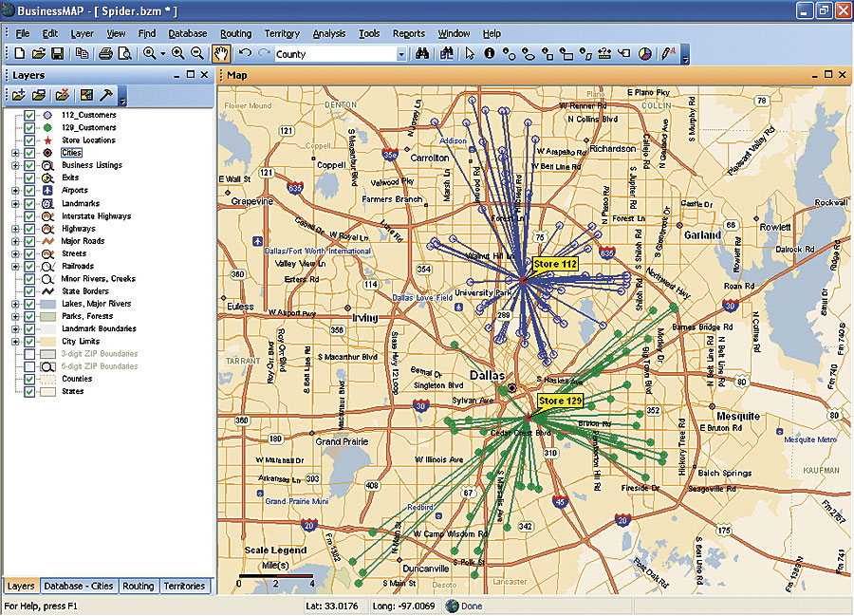
Task: Expand the Airports layer tree node
Action: click(x=15, y=191)
